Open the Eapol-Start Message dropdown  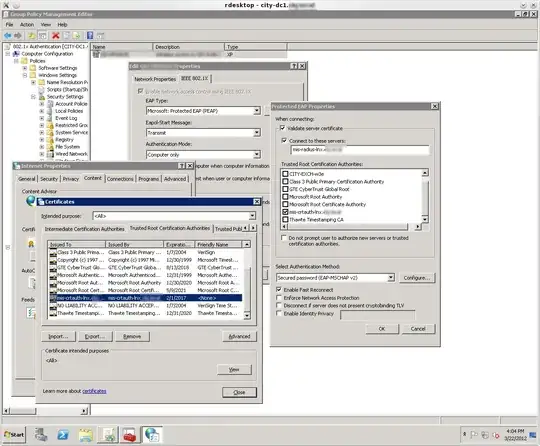257,133
